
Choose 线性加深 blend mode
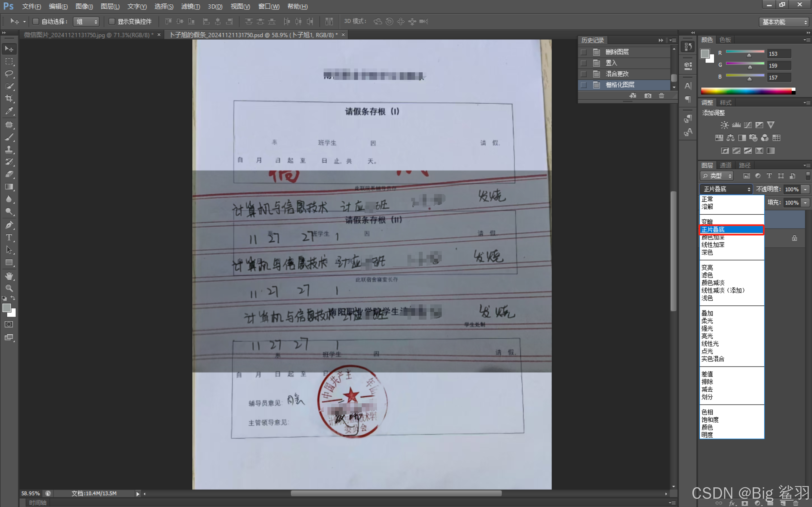[713, 245]
